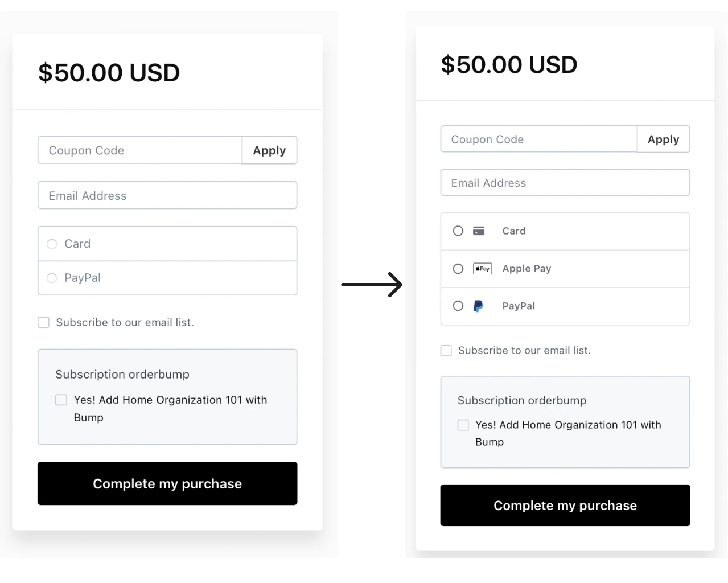728x583 pixels.
Task: Click the credit card icon beside Card option
Action: click(x=479, y=231)
